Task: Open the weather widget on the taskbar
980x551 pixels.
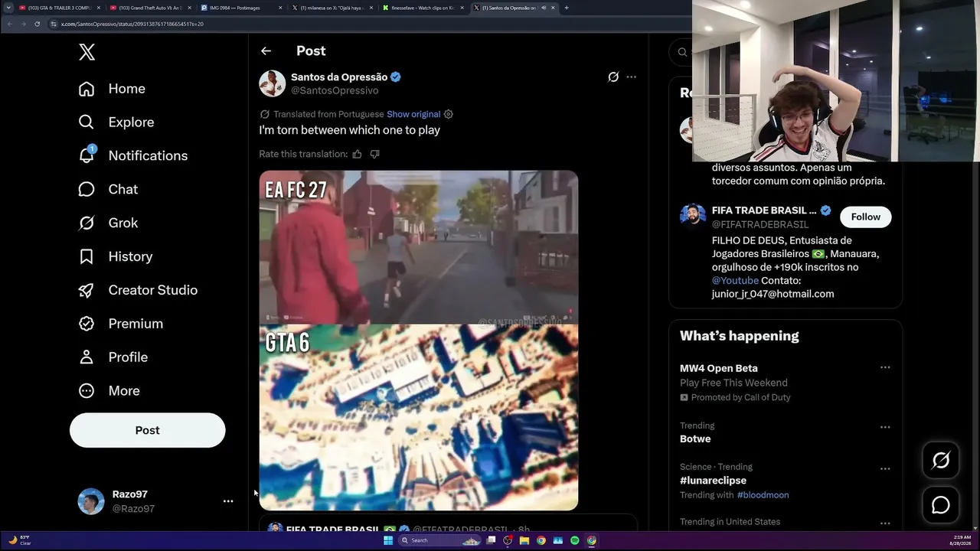Action: pyautogui.click(x=20, y=540)
